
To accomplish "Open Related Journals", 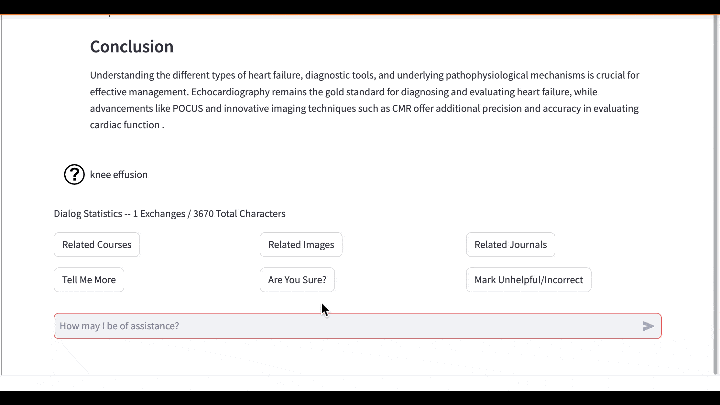I will [x=510, y=244].
